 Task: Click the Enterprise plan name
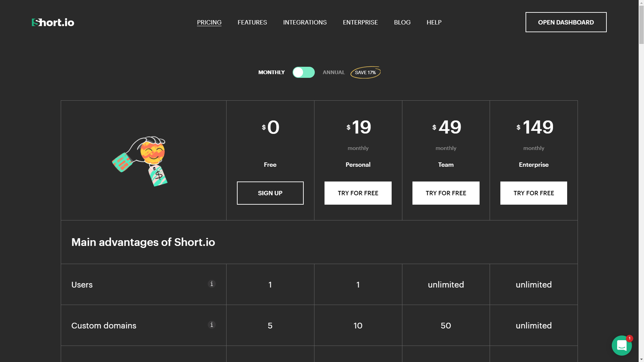coord(534,165)
